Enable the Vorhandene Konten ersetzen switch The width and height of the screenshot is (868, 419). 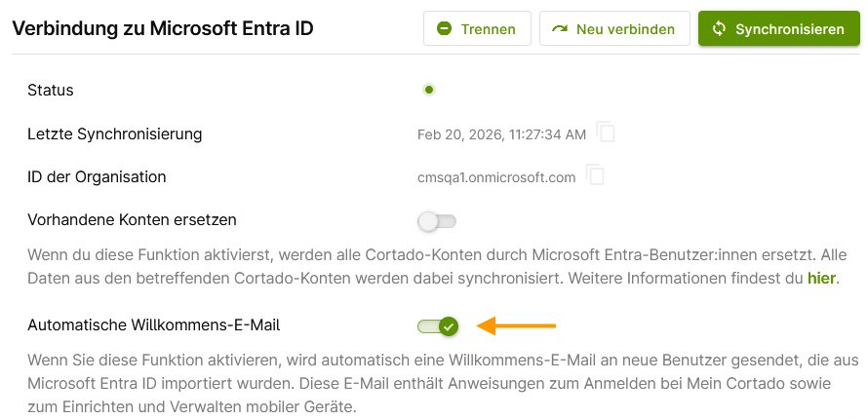[437, 221]
